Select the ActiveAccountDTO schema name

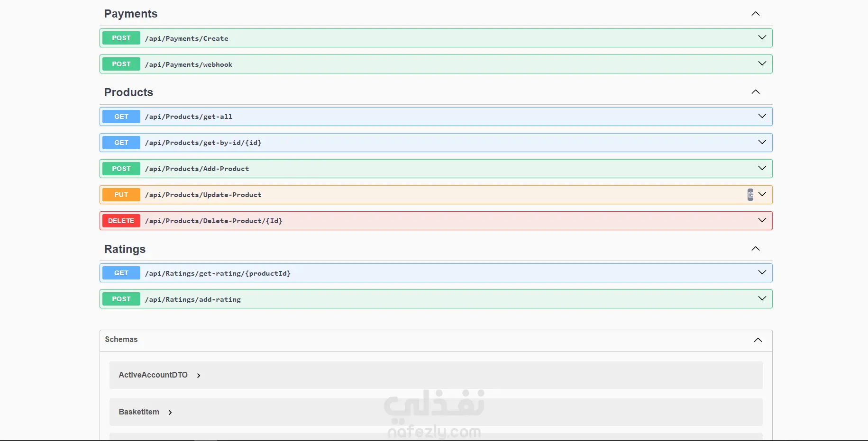(x=153, y=375)
